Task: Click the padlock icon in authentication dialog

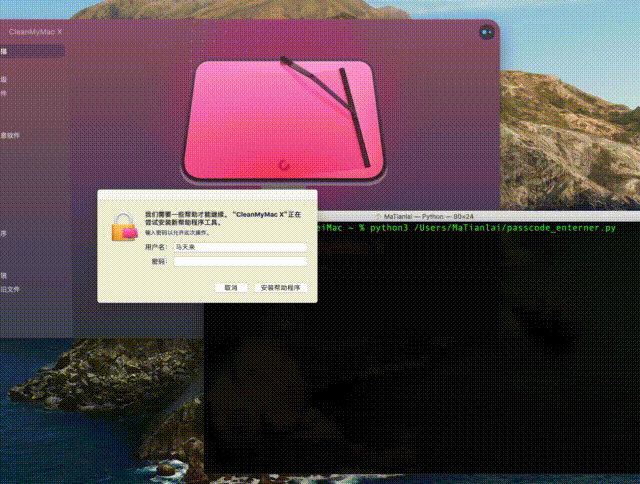Action: pos(124,227)
